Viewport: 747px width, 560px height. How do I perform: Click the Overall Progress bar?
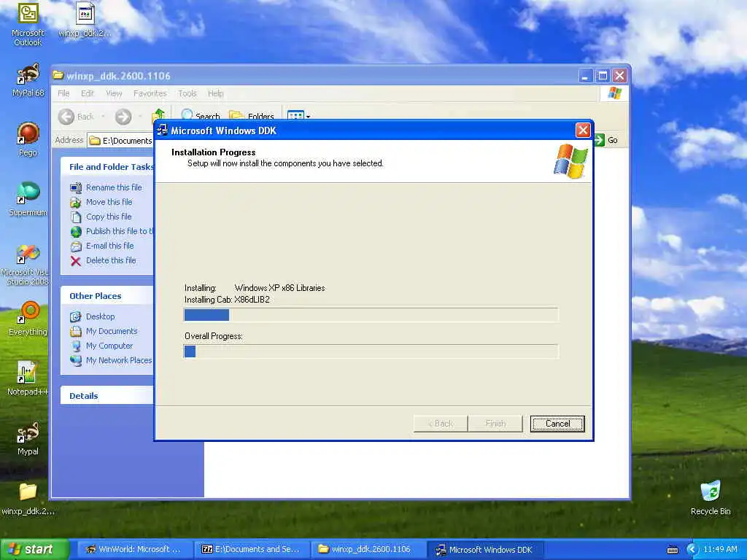click(371, 351)
